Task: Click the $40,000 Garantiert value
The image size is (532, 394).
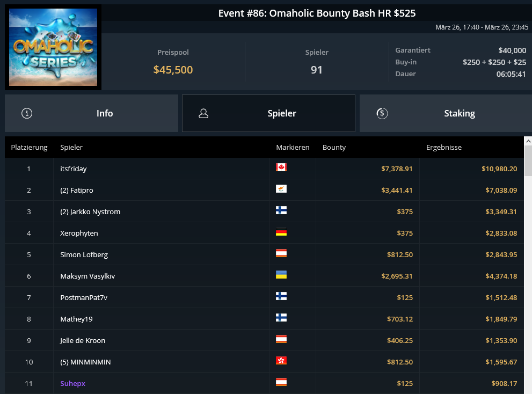Action: [x=512, y=50]
